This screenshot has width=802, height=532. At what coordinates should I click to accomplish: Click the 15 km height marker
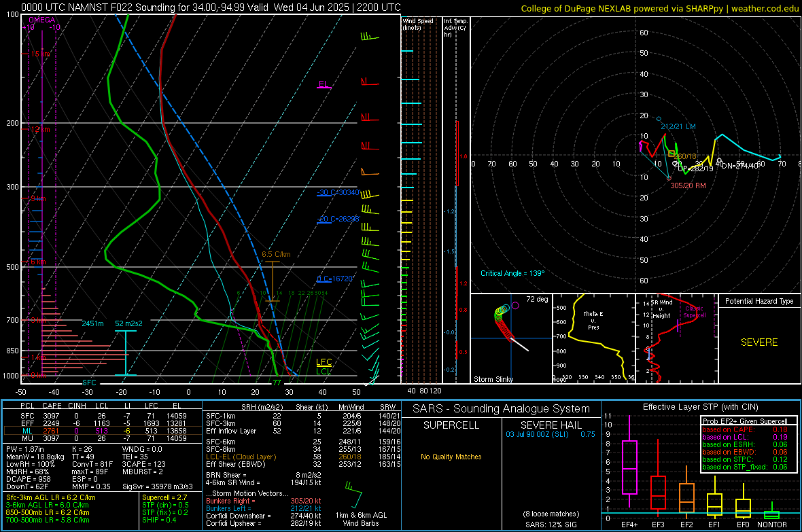click(40, 54)
